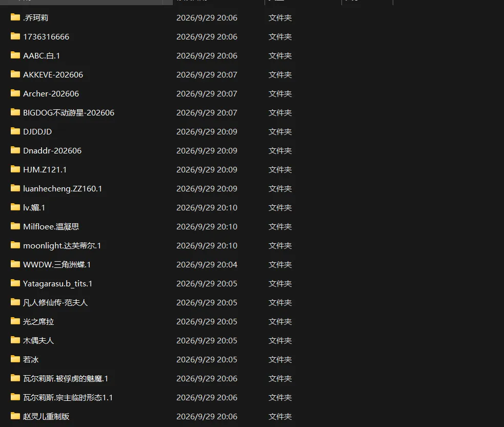Screen dimensions: 504x427
Task: Select the name text 1736316666
Action: [46, 36]
